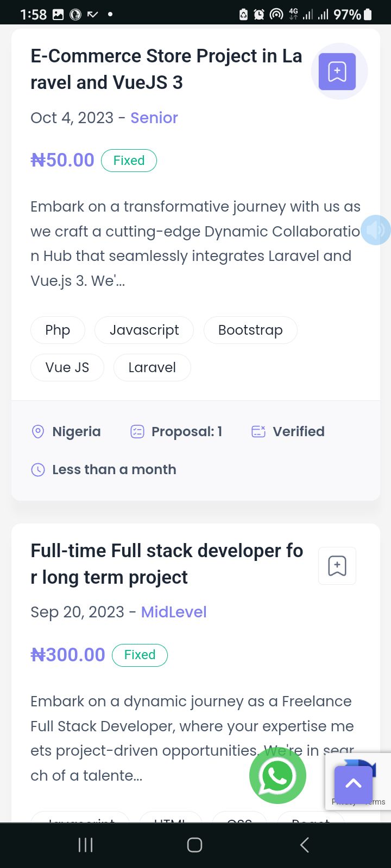Click the Nigeria location pin icon
Viewport: 391px width, 868px height.
38,432
